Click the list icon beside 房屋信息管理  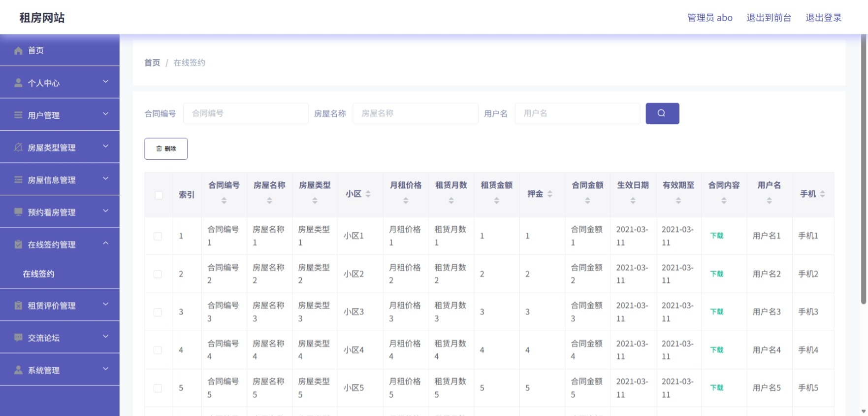click(18, 180)
